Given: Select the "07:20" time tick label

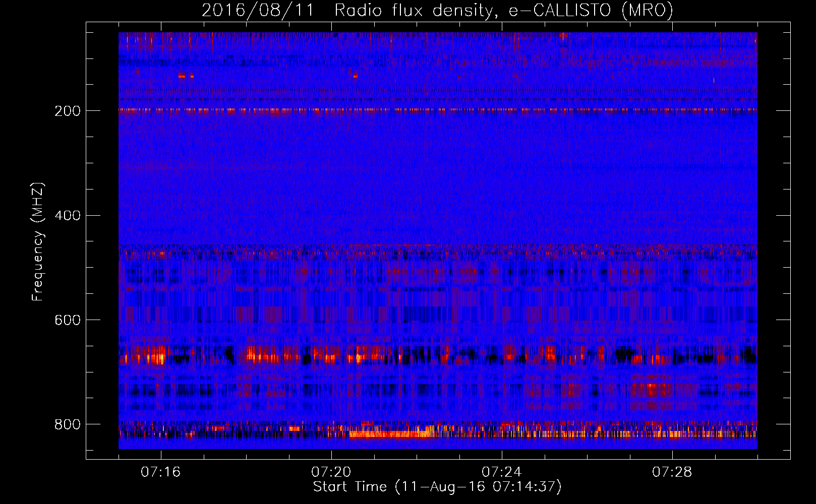Looking at the screenshot, I should click(x=331, y=472).
